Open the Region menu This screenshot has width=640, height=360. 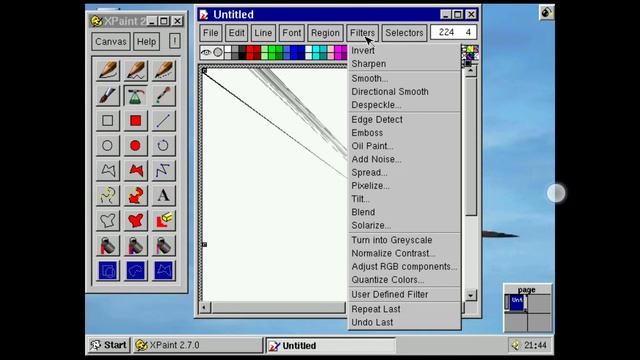tap(325, 33)
